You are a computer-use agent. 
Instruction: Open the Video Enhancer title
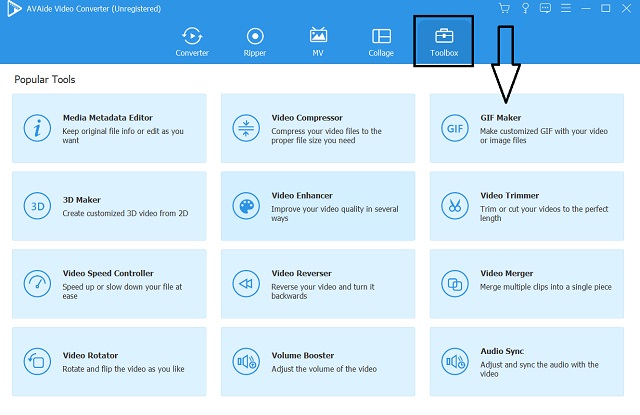coord(302,195)
